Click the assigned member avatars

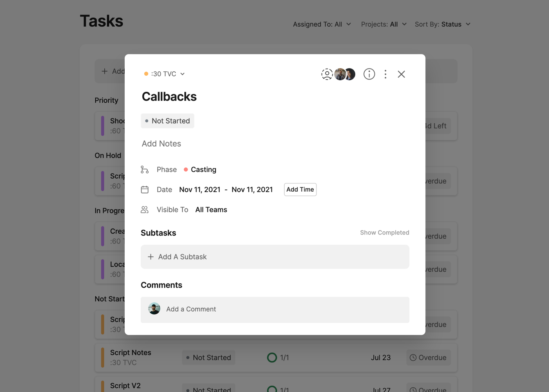point(345,74)
